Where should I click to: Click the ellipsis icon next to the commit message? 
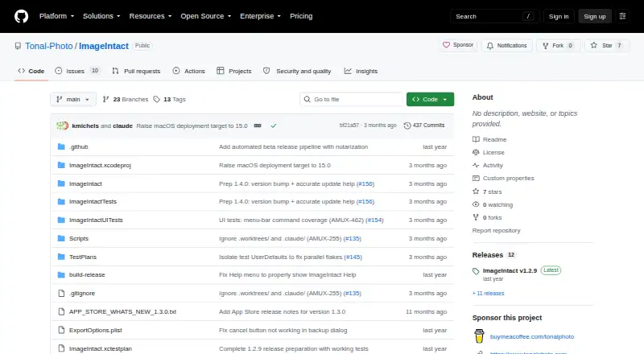pos(258,126)
